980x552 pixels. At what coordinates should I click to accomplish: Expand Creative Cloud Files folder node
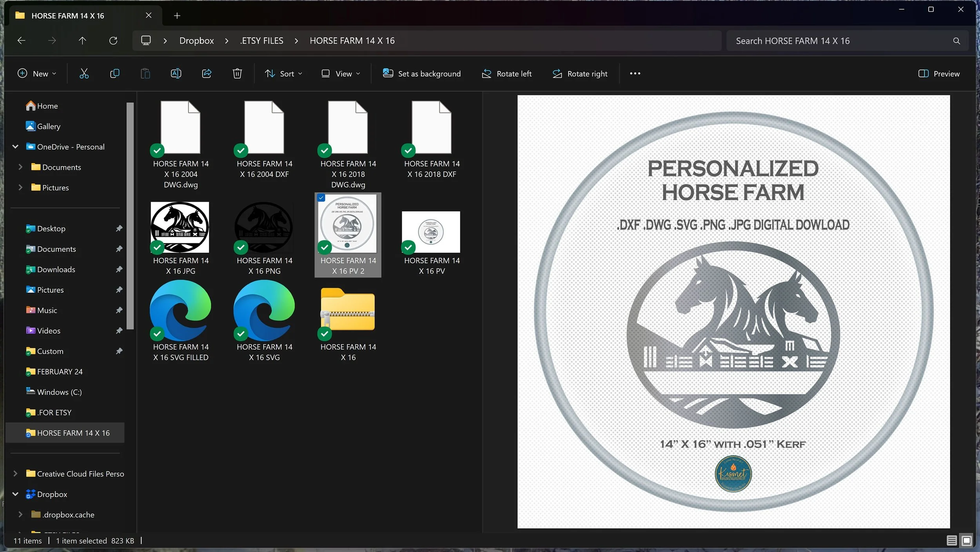(x=15, y=474)
